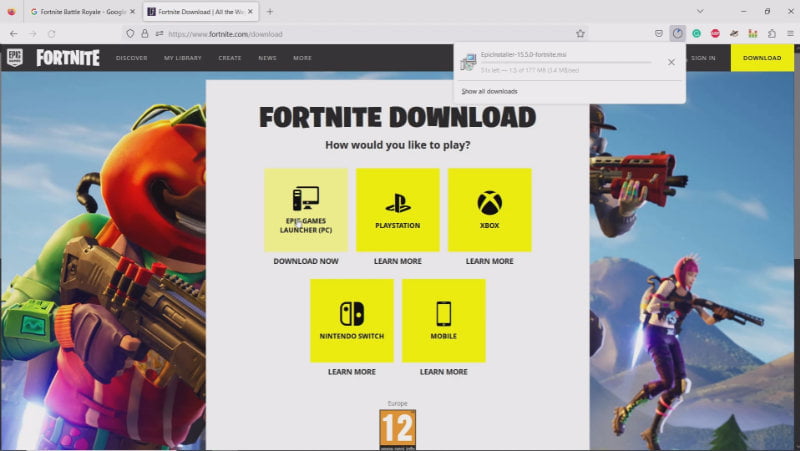Toggle the downloads progress toolbar icon
800x451 pixels.
(678, 34)
